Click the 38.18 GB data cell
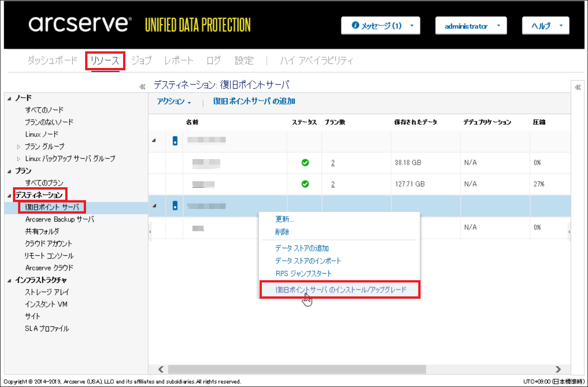The width and height of the screenshot is (588, 387). tap(408, 163)
